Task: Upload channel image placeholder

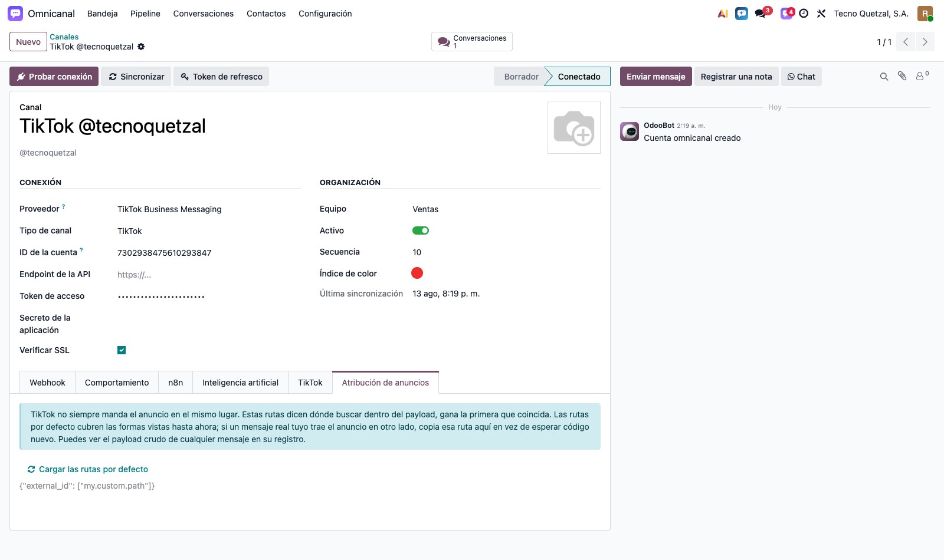Action: (574, 127)
